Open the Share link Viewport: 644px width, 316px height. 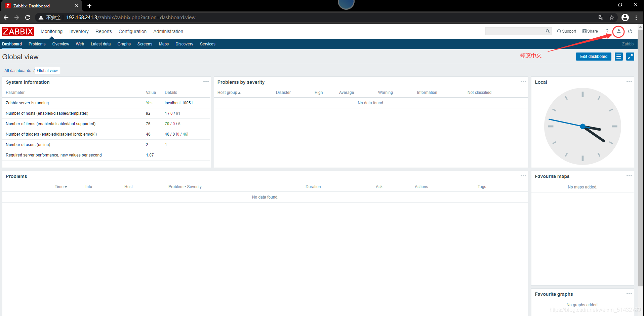coord(590,31)
